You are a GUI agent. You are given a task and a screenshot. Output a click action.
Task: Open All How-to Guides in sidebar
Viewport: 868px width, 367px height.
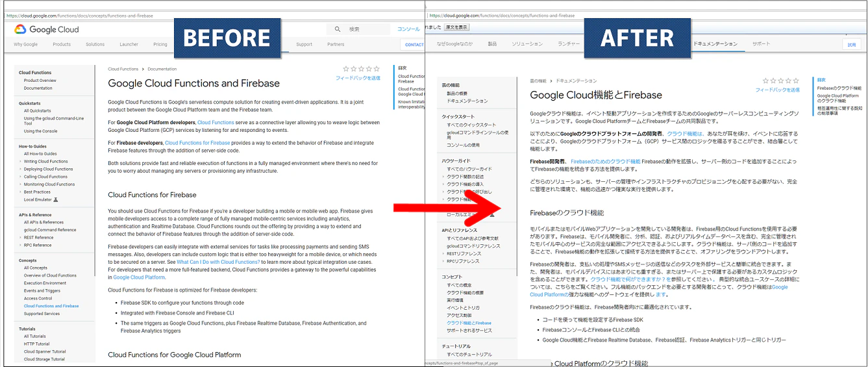click(40, 154)
